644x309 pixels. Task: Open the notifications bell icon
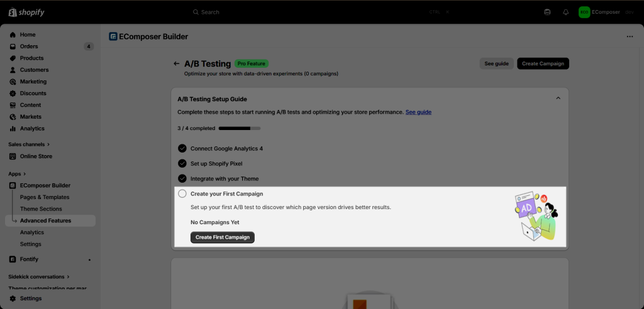[x=565, y=13]
